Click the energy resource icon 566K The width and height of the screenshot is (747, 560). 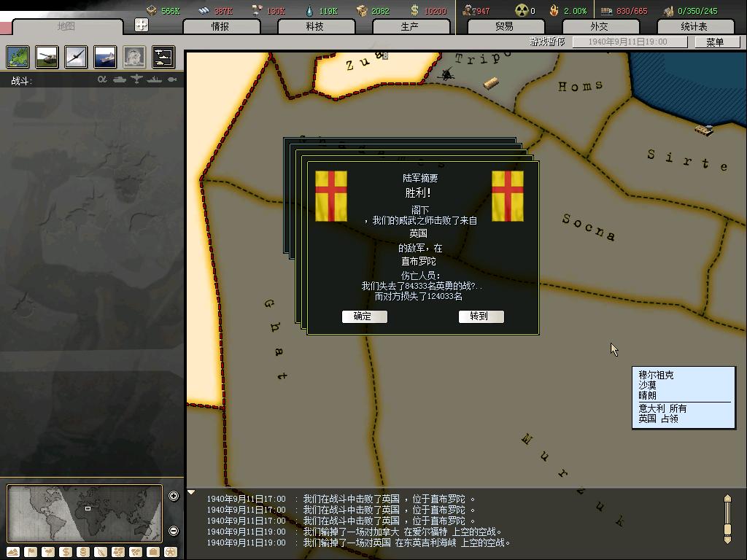152,10
